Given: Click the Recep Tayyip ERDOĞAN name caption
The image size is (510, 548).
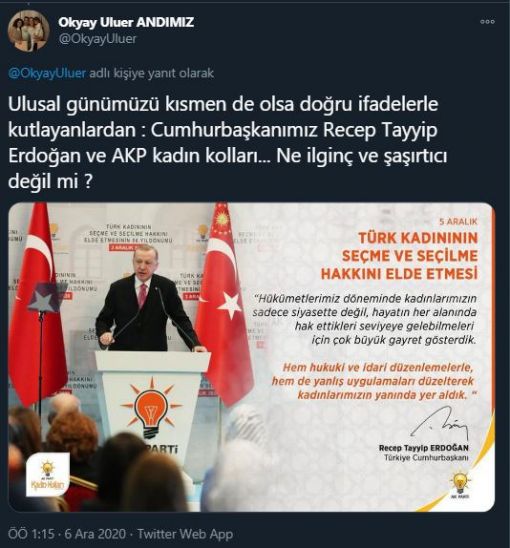Looking at the screenshot, I should [424, 448].
